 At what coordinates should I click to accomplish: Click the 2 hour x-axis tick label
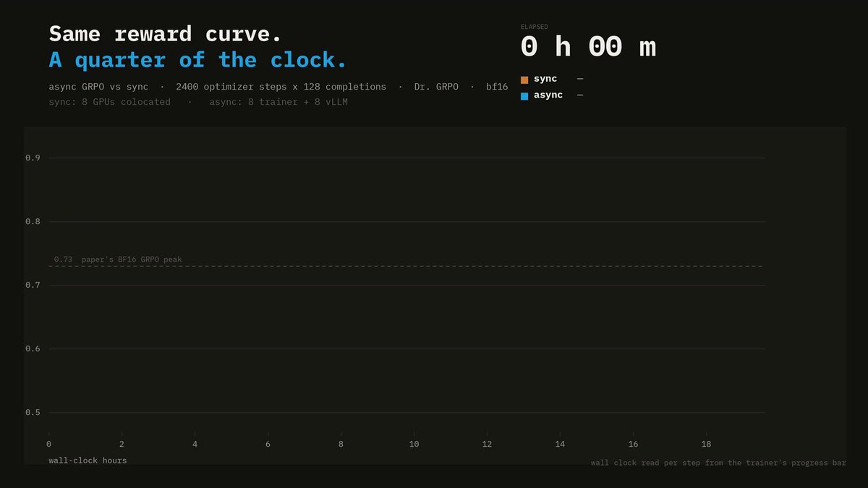[x=122, y=444]
